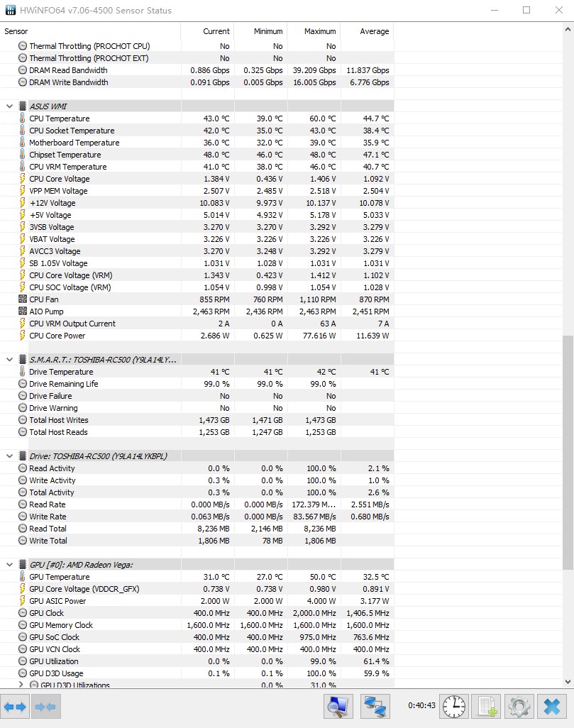Expand the GPU D3D Utilizations row
The width and height of the screenshot is (574, 728).
(21, 685)
